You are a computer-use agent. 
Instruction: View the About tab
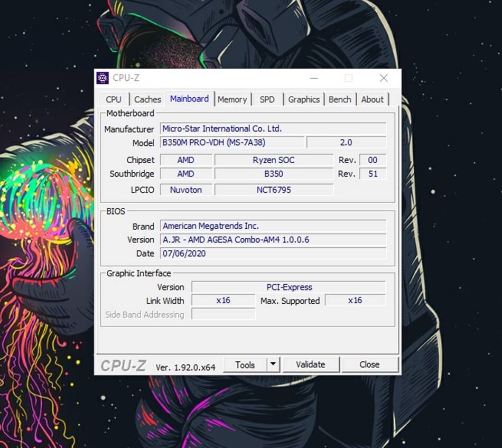point(373,99)
